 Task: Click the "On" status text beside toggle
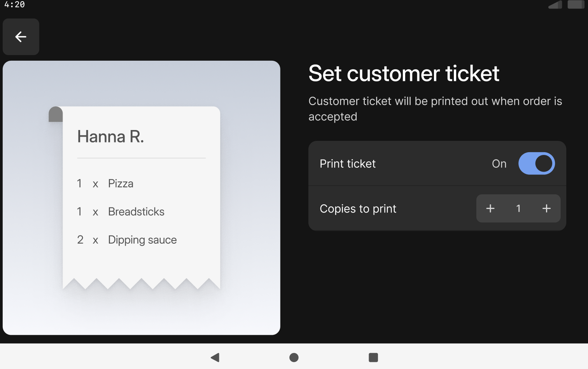point(499,164)
